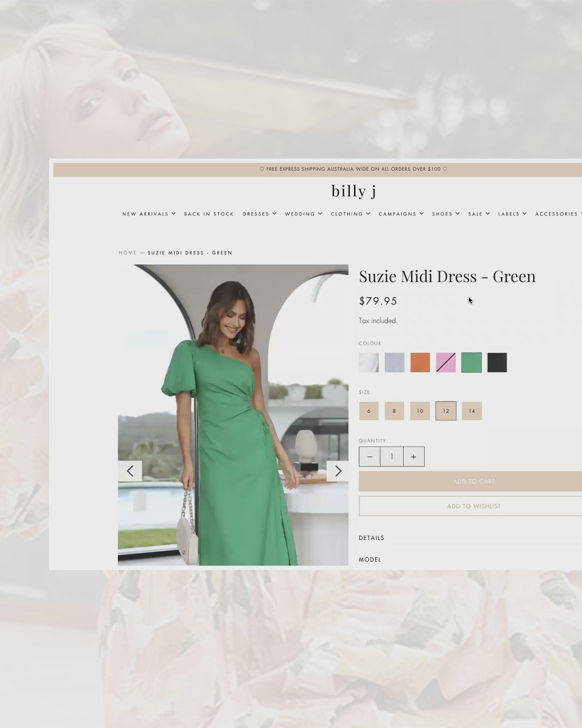582x728 pixels.
Task: Open Back In Stock page
Action: pyautogui.click(x=209, y=214)
